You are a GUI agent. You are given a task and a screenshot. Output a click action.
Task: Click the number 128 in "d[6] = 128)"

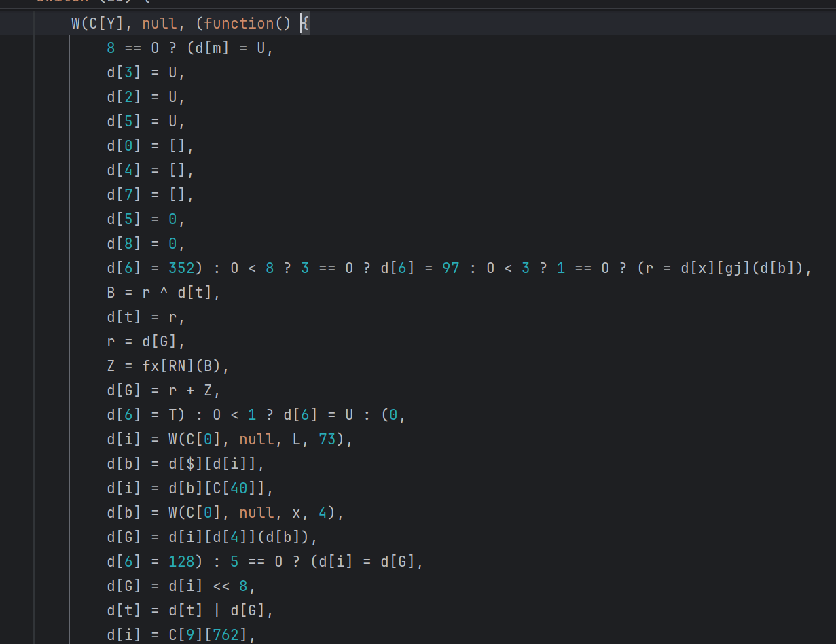pyautogui.click(x=181, y=562)
